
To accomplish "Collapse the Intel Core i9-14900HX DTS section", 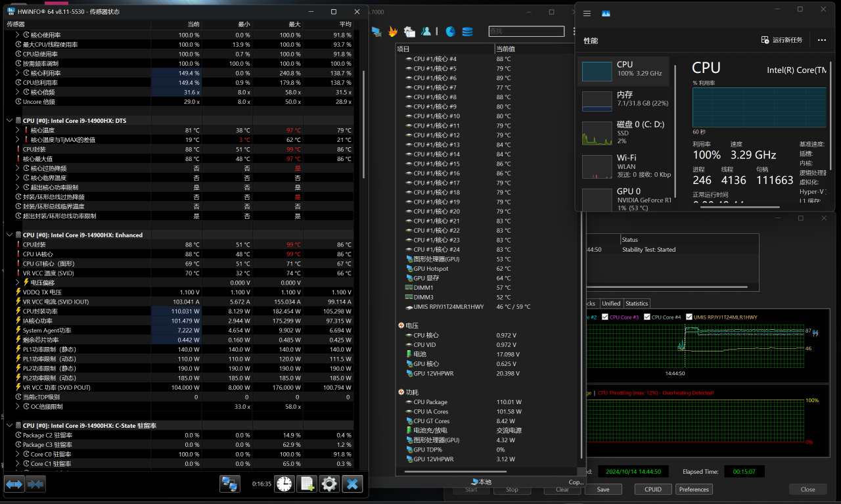I will click(x=9, y=121).
